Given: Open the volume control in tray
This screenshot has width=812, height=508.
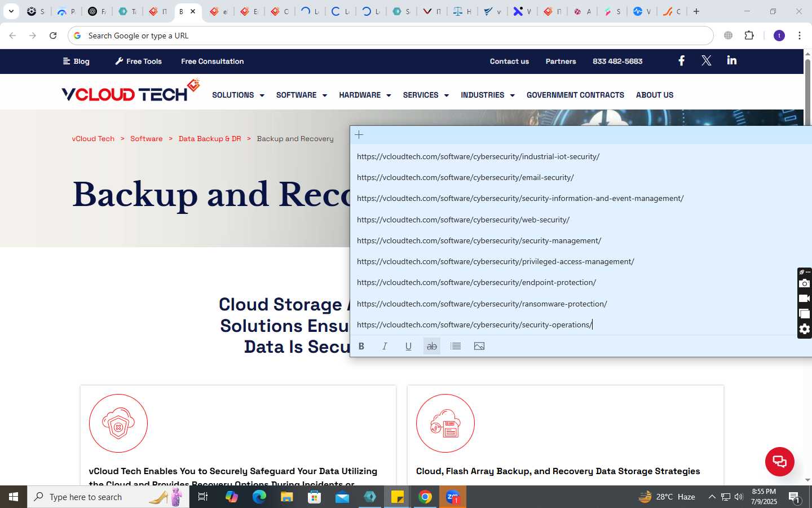Looking at the screenshot, I should click(x=739, y=497).
